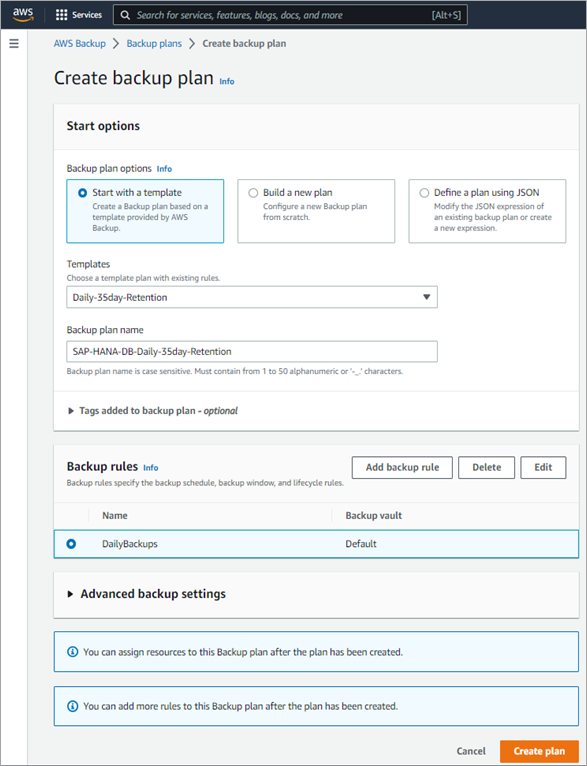Click the Backup plan name input field

click(x=252, y=351)
